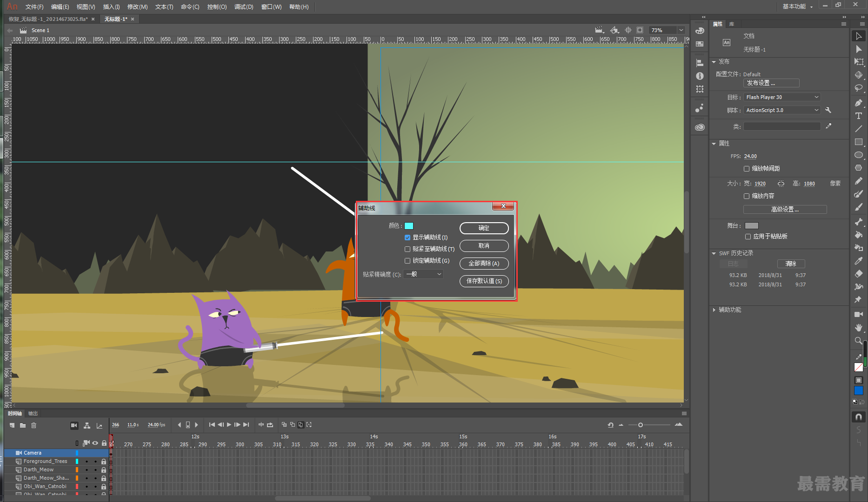Open the Flash Player target dropdown
The height and width of the screenshot is (502, 868).
[x=782, y=97]
